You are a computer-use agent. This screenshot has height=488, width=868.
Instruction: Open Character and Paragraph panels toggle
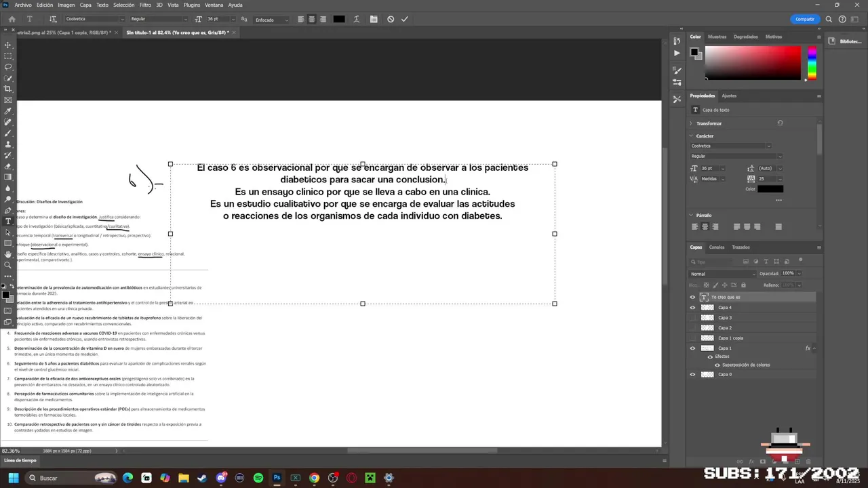click(374, 19)
